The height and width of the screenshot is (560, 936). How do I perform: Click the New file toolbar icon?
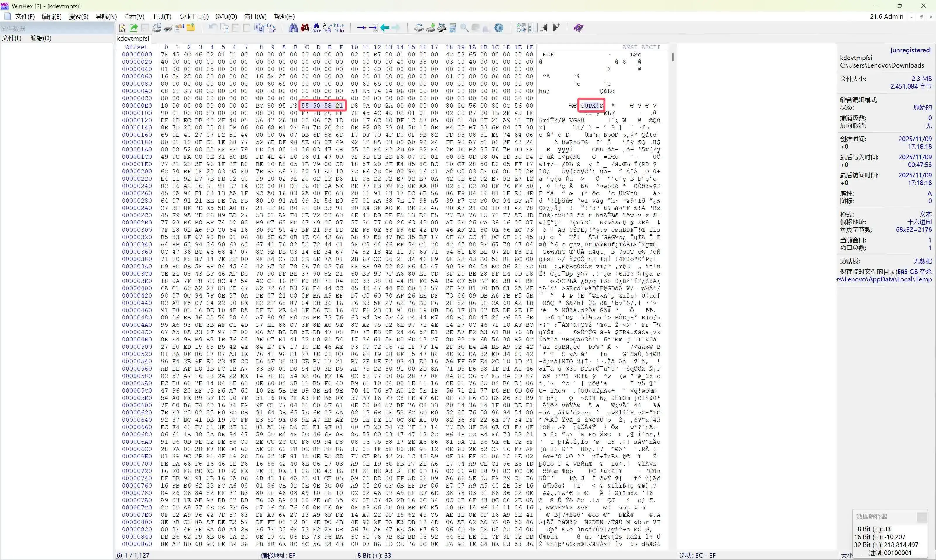(122, 28)
